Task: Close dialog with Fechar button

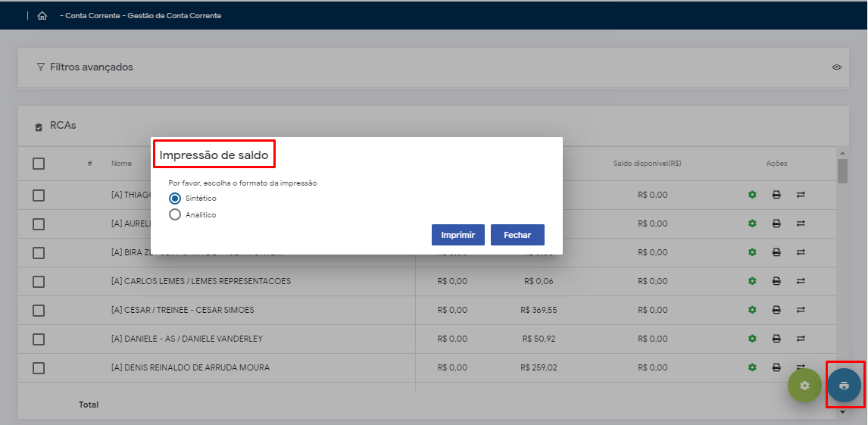Action: tap(517, 235)
